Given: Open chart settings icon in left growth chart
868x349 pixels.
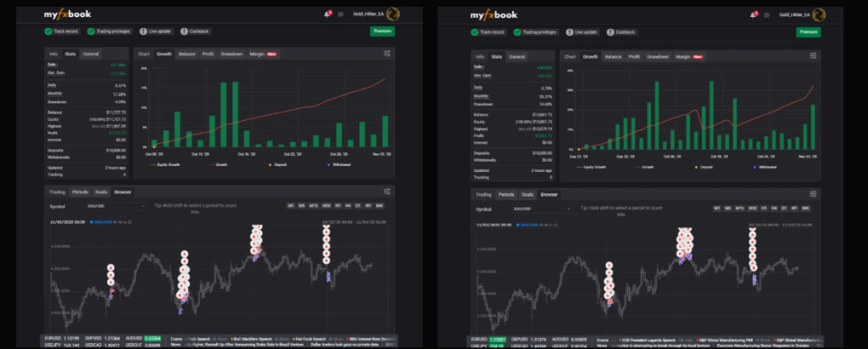Looking at the screenshot, I should (387, 54).
